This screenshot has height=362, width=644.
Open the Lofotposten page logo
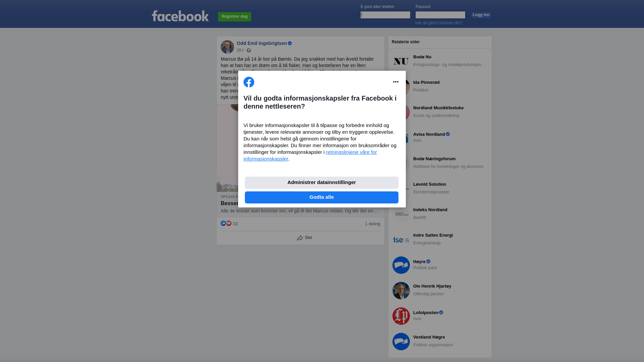click(x=401, y=316)
